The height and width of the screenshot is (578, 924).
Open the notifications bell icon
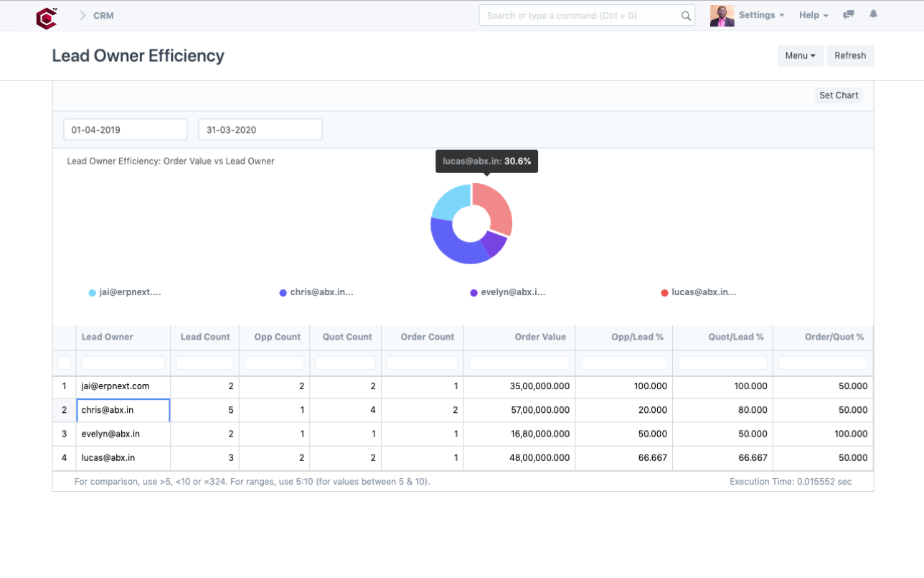873,14
